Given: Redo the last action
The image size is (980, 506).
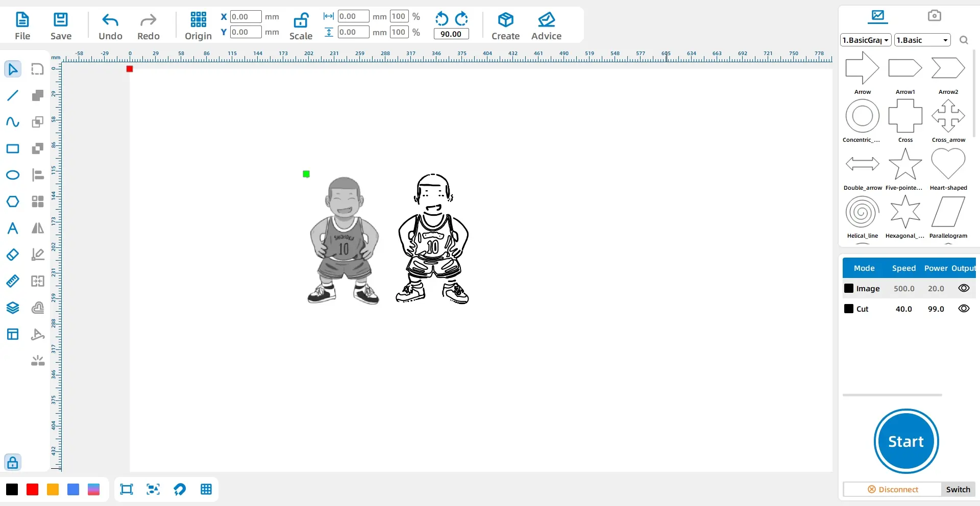Looking at the screenshot, I should 149,26.
